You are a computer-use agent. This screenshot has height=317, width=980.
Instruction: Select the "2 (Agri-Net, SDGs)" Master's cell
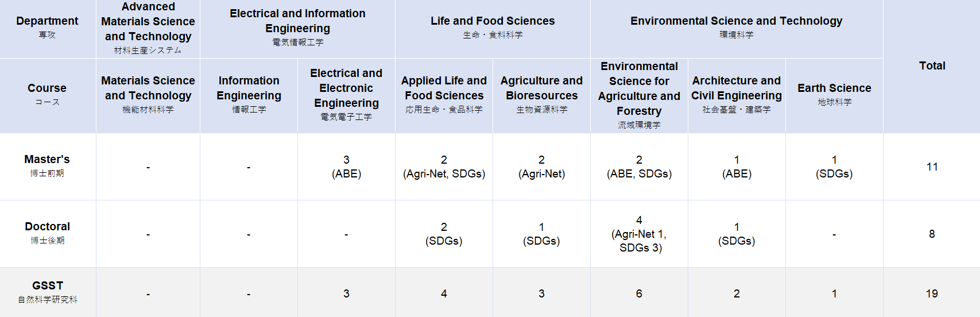[x=444, y=167]
